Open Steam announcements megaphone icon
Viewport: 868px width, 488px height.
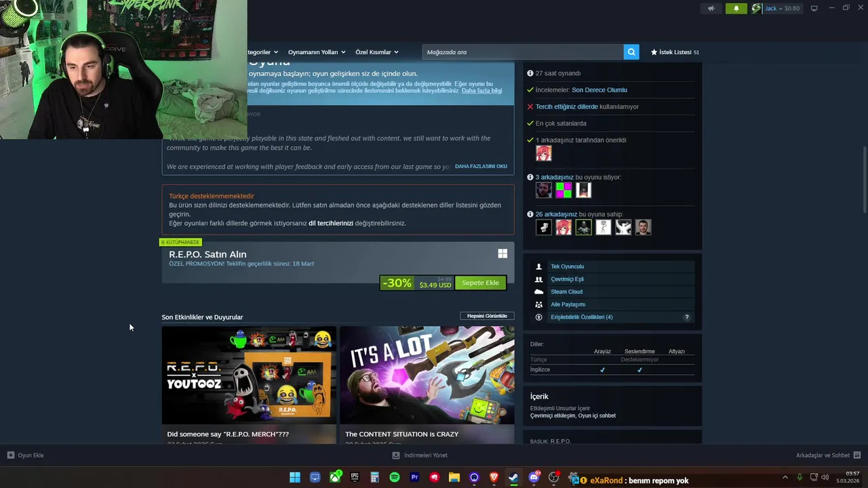tap(711, 9)
